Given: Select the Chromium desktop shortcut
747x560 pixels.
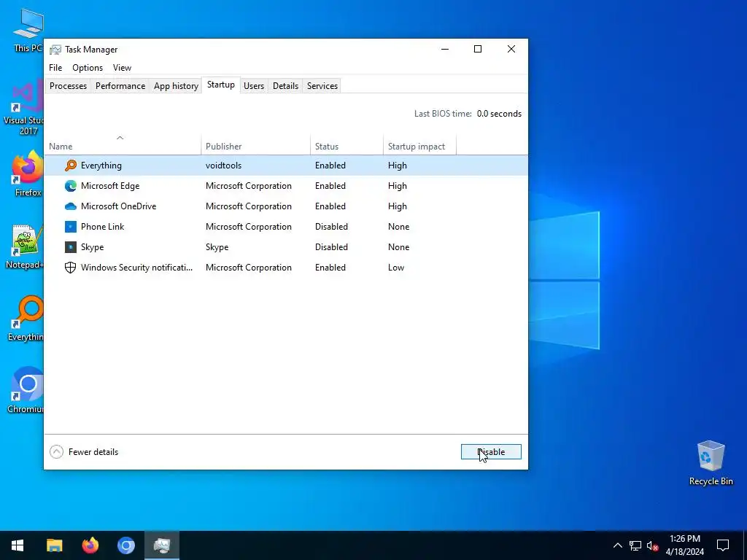Looking at the screenshot, I should pos(27,391).
